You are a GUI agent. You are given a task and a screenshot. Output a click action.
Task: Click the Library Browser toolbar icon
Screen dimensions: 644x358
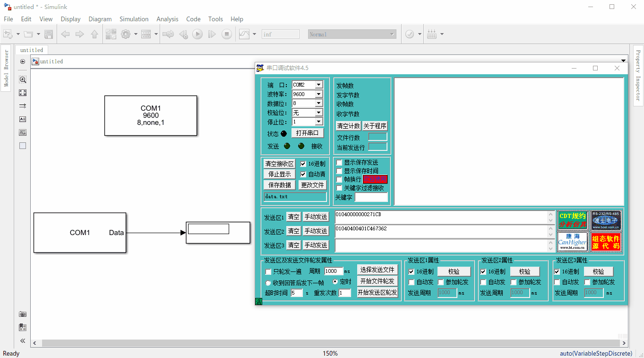111,34
